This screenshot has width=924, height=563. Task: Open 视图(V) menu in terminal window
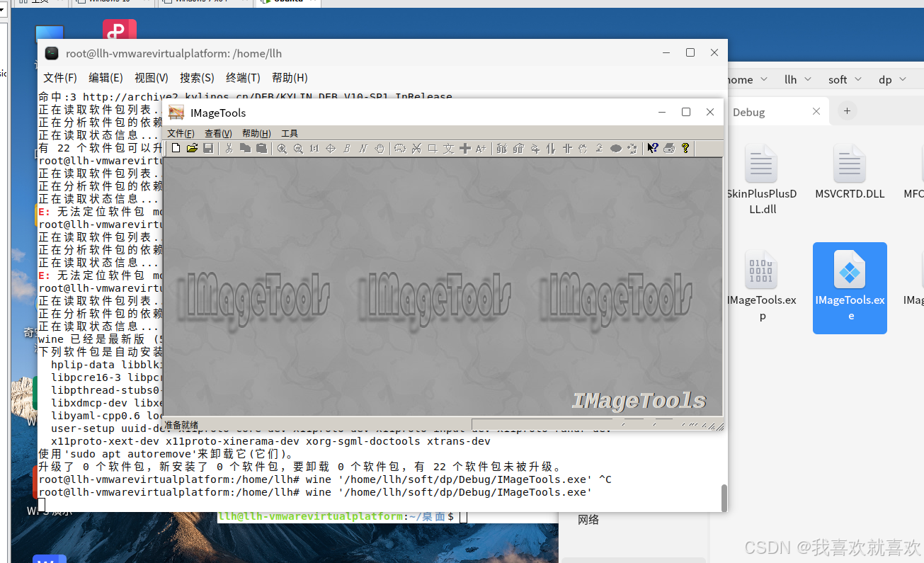pos(152,78)
